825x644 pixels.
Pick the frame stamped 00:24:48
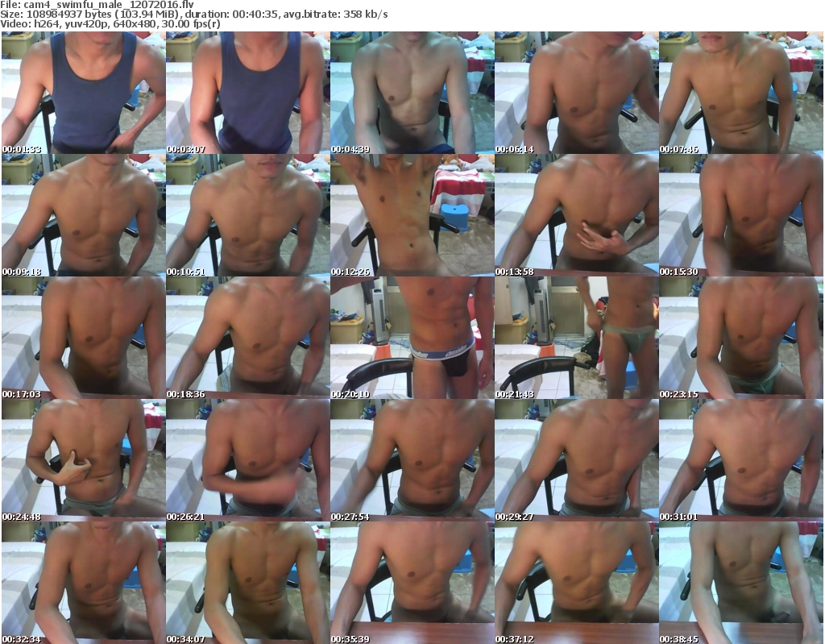(x=84, y=460)
